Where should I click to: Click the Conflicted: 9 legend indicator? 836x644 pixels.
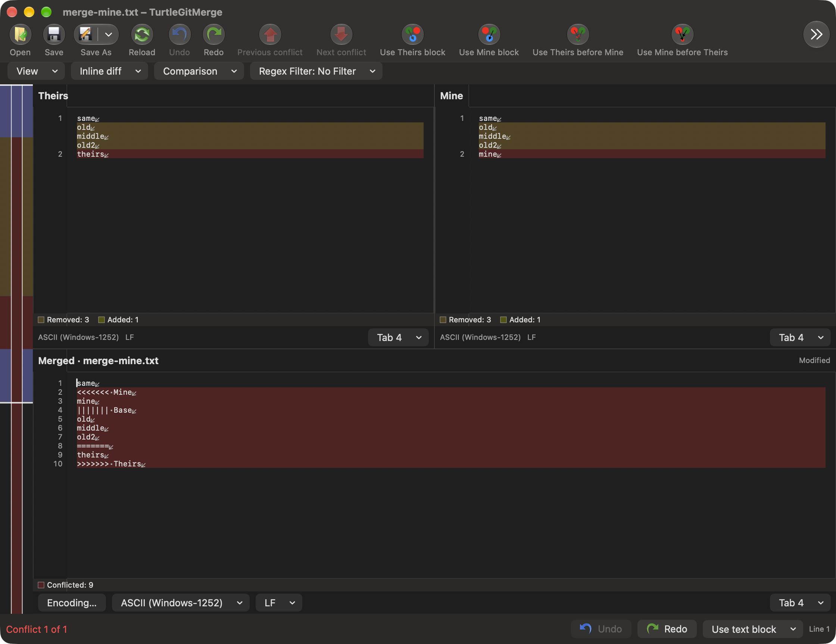pos(66,585)
